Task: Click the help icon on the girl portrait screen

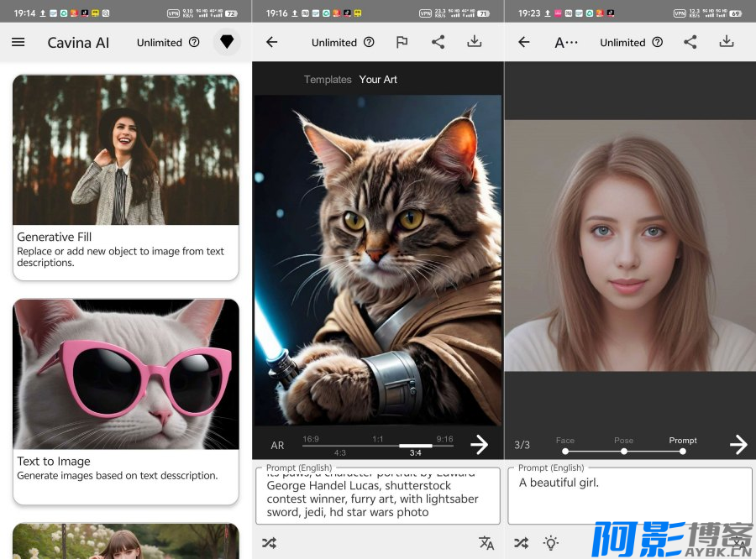Action: tap(657, 43)
